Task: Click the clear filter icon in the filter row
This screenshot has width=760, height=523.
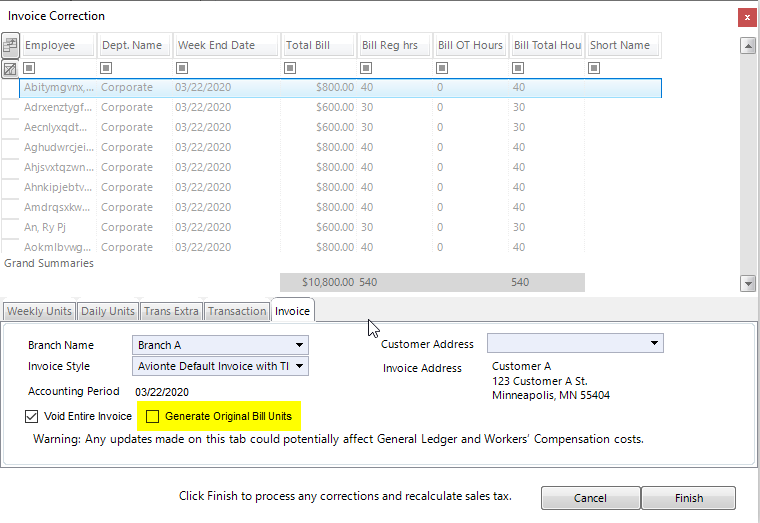Action: tap(10, 69)
